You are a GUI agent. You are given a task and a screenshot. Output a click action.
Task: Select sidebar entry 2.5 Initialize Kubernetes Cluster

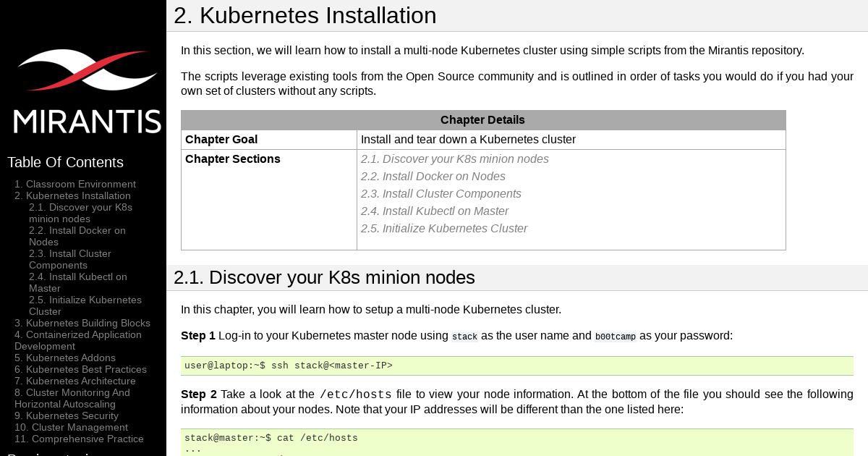click(x=85, y=305)
